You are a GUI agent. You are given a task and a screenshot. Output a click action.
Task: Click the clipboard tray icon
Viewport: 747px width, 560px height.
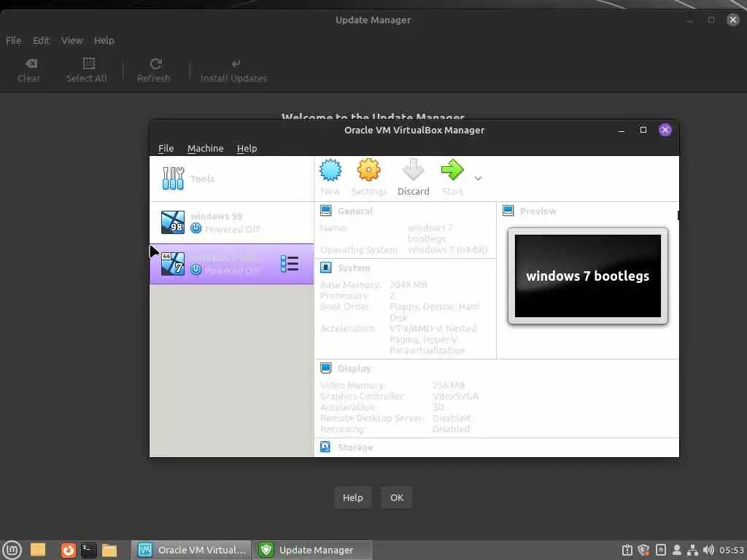click(627, 550)
